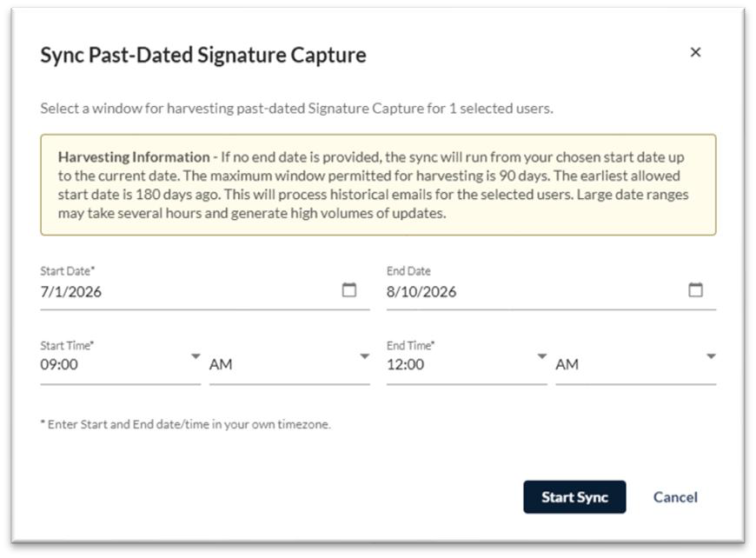756x558 pixels.
Task: Select the 12:00 end time value
Action: coord(467,364)
